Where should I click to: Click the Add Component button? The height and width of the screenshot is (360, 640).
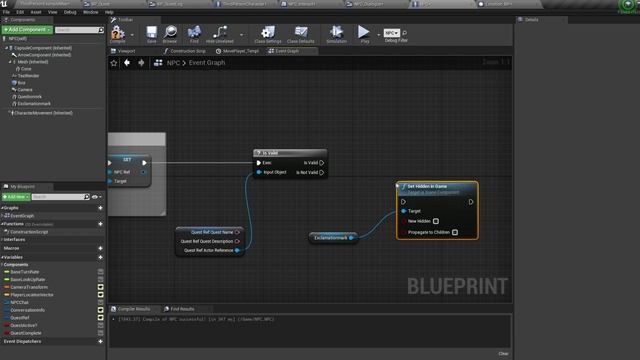pyautogui.click(x=27, y=30)
